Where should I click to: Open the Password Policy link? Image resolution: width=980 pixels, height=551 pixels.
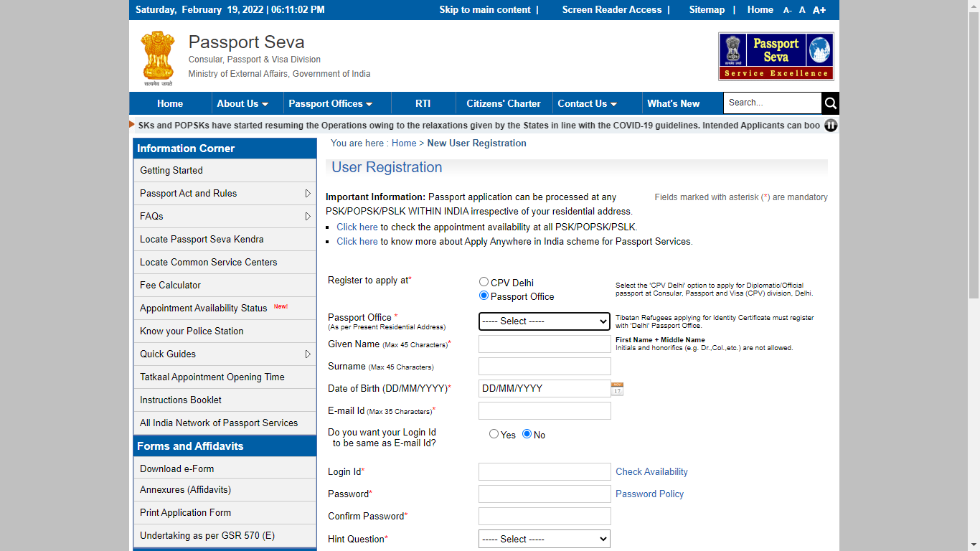coord(649,494)
